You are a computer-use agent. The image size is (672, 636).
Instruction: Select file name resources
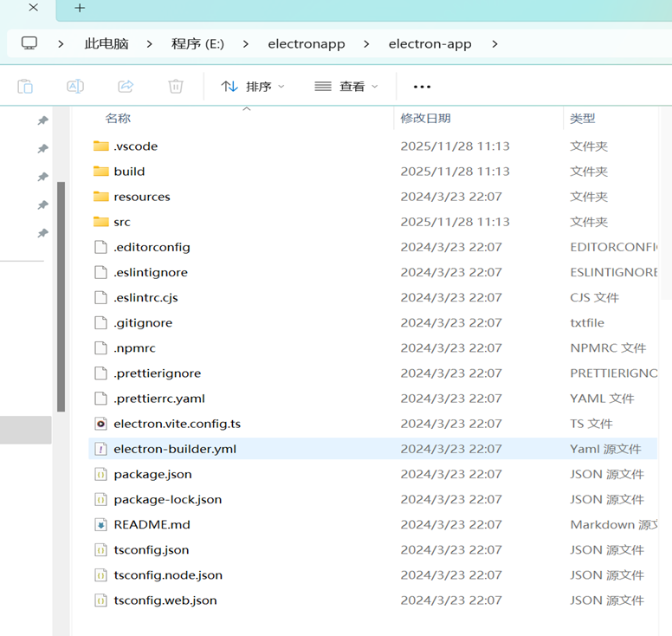(142, 197)
